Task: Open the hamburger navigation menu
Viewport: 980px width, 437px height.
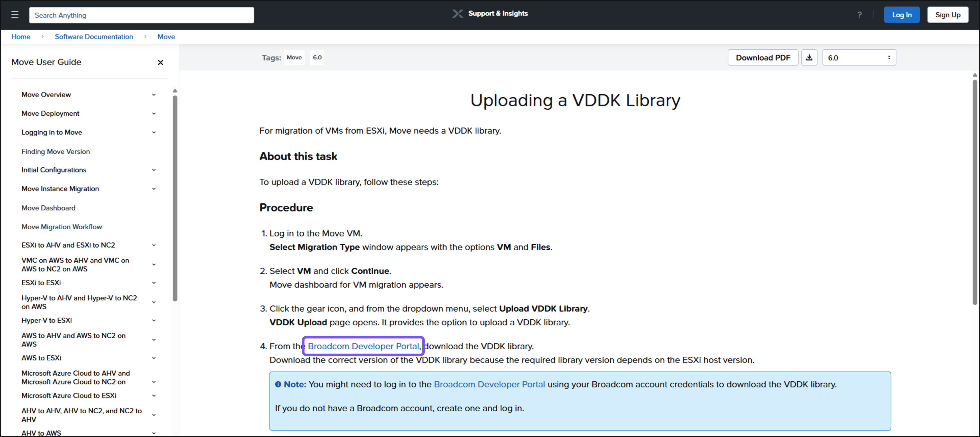Action: click(x=15, y=15)
